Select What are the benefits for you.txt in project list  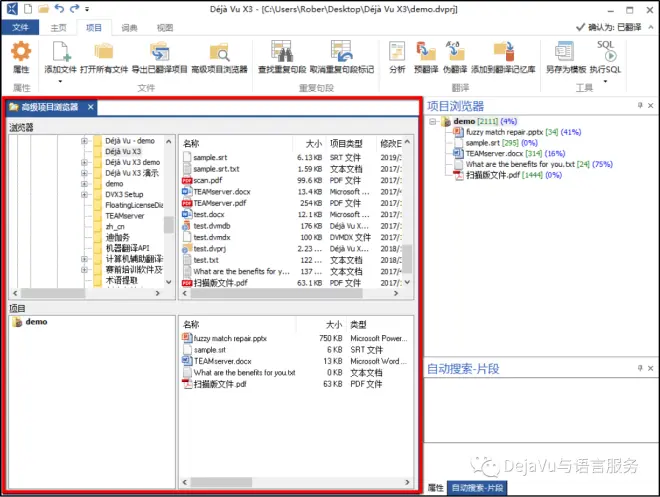pyautogui.click(x=244, y=373)
